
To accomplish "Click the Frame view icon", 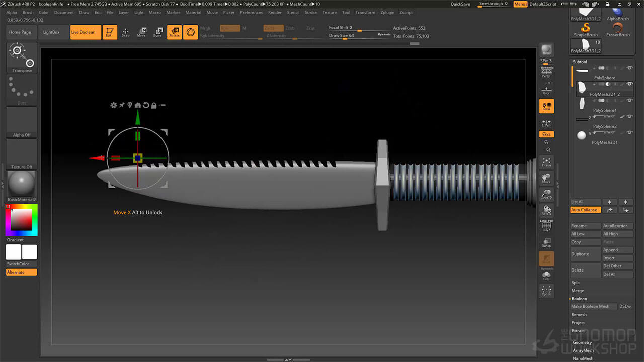I will coord(546,162).
